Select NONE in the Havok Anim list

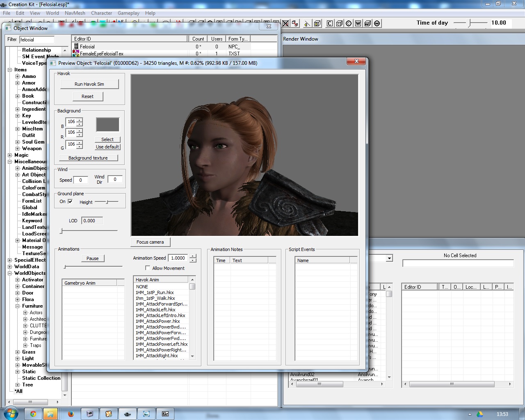(142, 287)
